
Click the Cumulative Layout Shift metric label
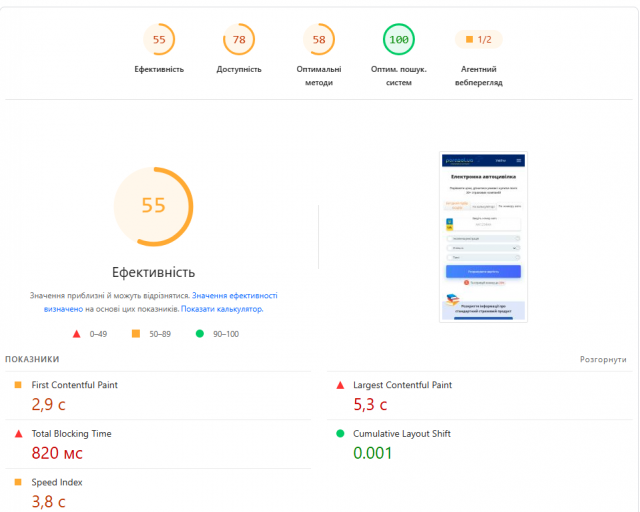[x=402, y=434]
